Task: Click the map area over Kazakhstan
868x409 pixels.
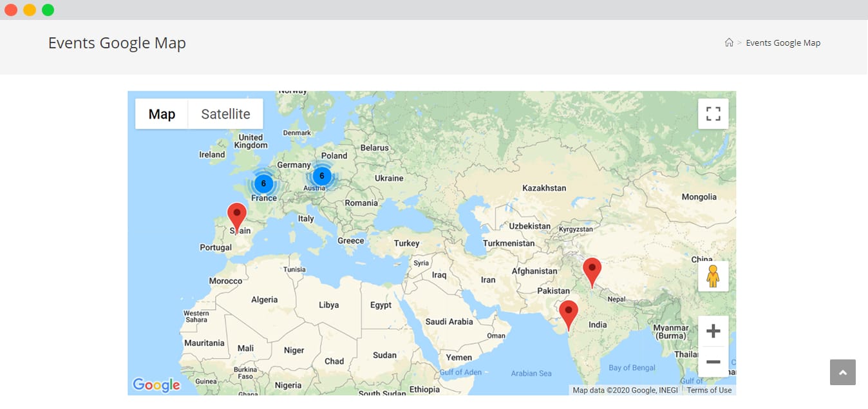Action: (x=543, y=187)
